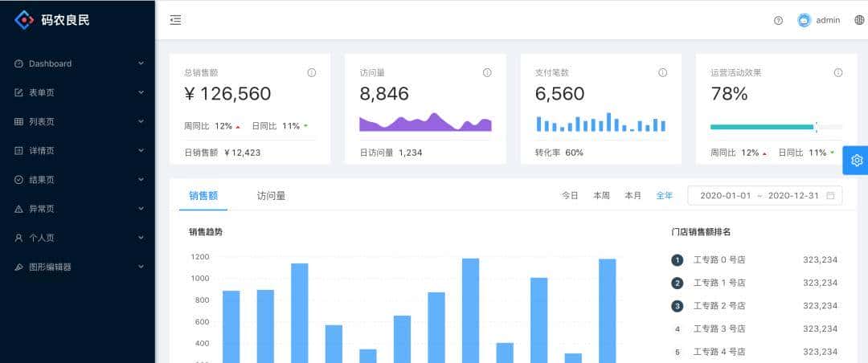Click the 门店销售额排名 heading
The image size is (868, 363).
[x=701, y=232]
